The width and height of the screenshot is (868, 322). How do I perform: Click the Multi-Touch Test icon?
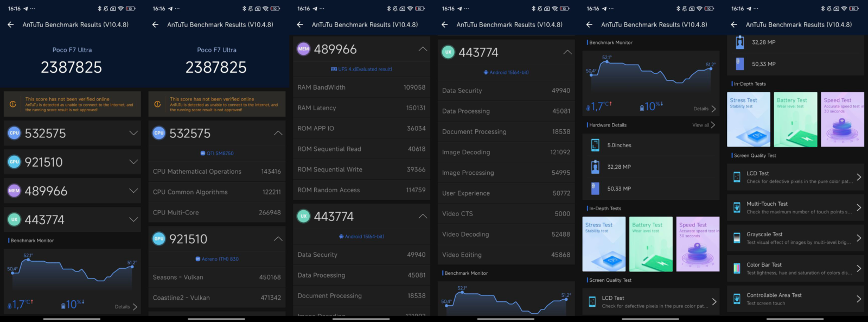coord(737,207)
